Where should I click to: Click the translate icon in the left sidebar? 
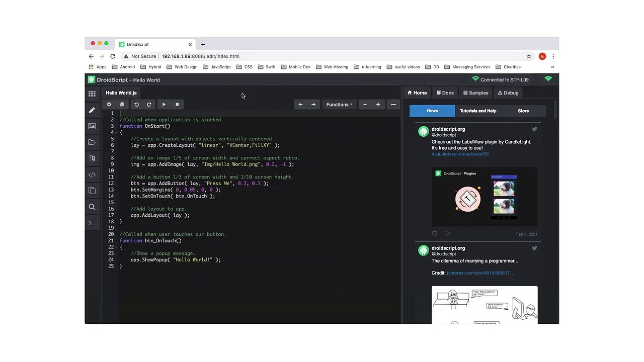[x=92, y=158]
